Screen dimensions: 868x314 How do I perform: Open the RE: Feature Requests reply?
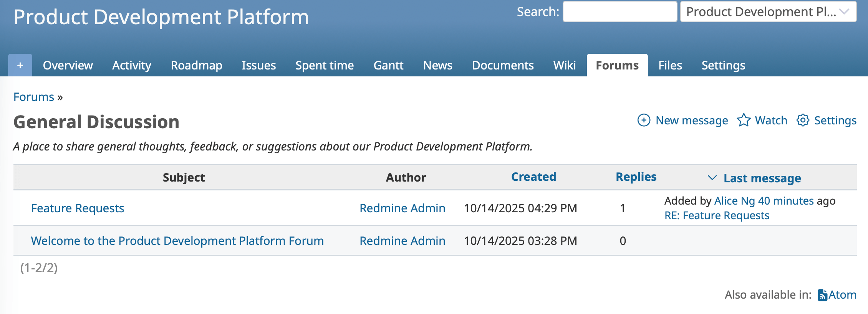click(717, 216)
